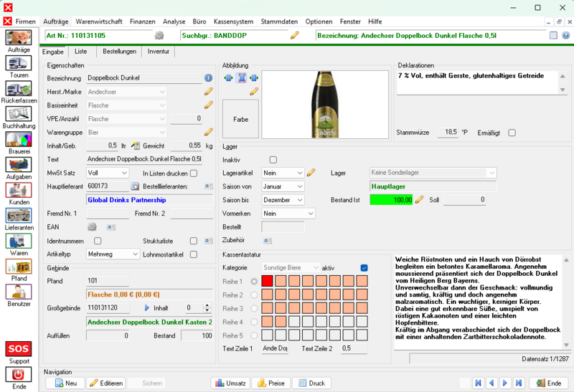The height and width of the screenshot is (392, 574).
Task: Click the Editieren button
Action: (105, 383)
